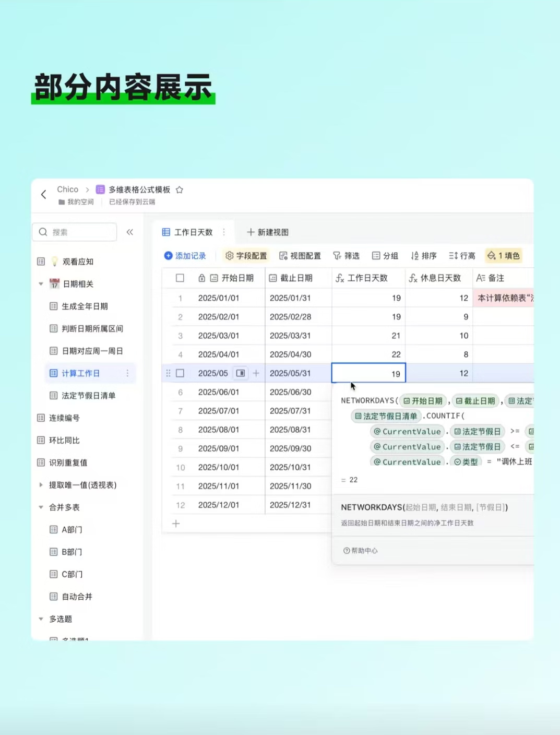Viewport: 560px width, 735px height.
Task: Open the 分组 grouping tool
Action: pos(385,256)
